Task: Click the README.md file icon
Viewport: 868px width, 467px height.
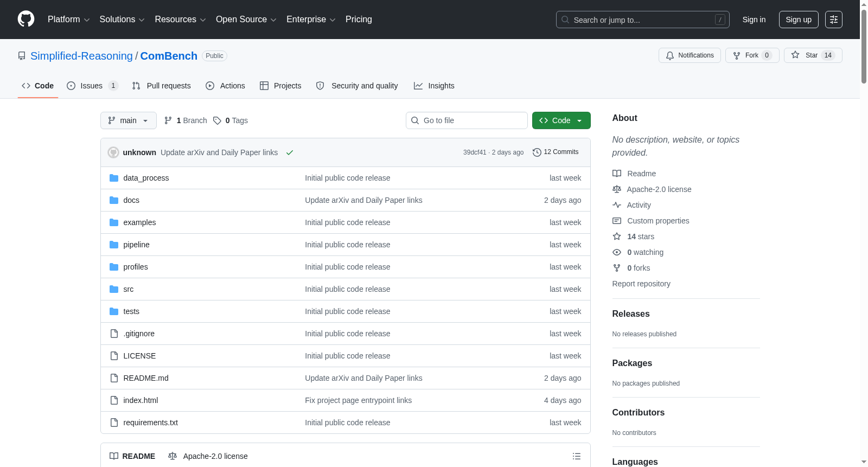Action: [x=114, y=378]
